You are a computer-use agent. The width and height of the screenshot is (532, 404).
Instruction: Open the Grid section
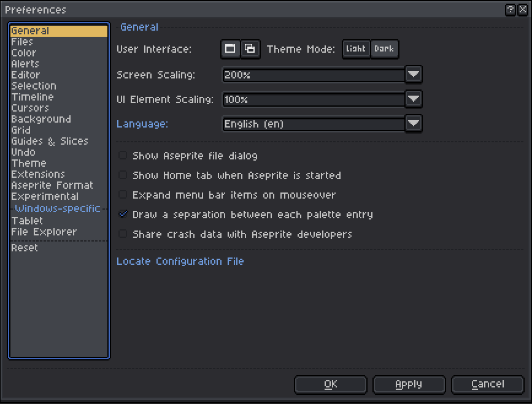(59, 130)
